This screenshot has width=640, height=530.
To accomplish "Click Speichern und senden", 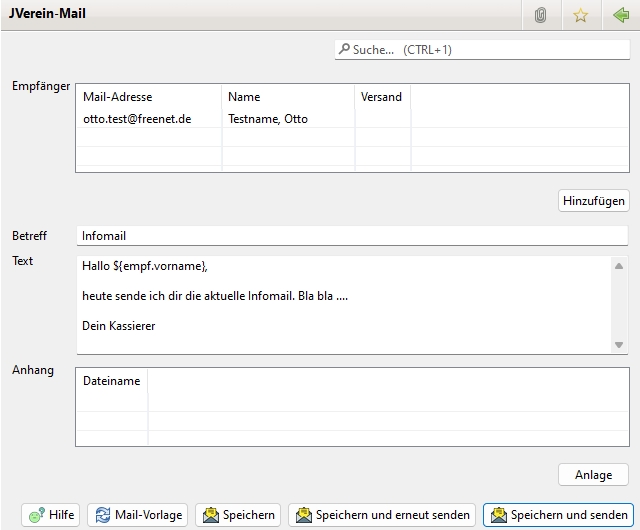I will [558, 515].
